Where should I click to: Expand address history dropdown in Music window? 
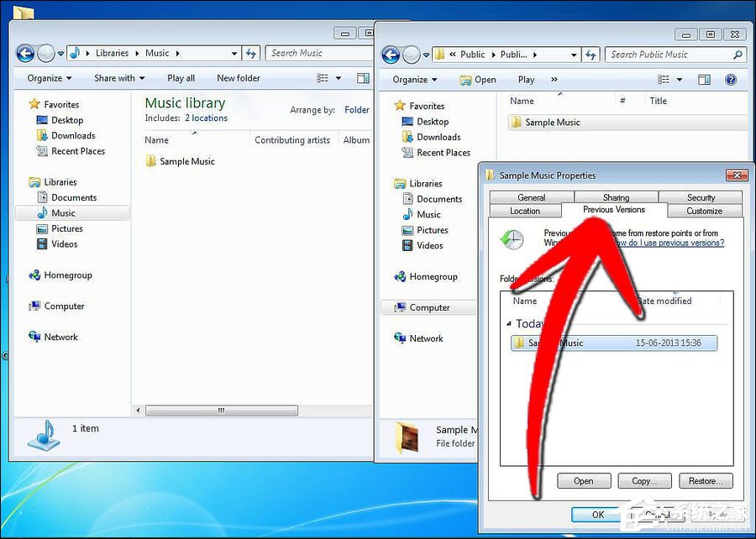point(234,54)
